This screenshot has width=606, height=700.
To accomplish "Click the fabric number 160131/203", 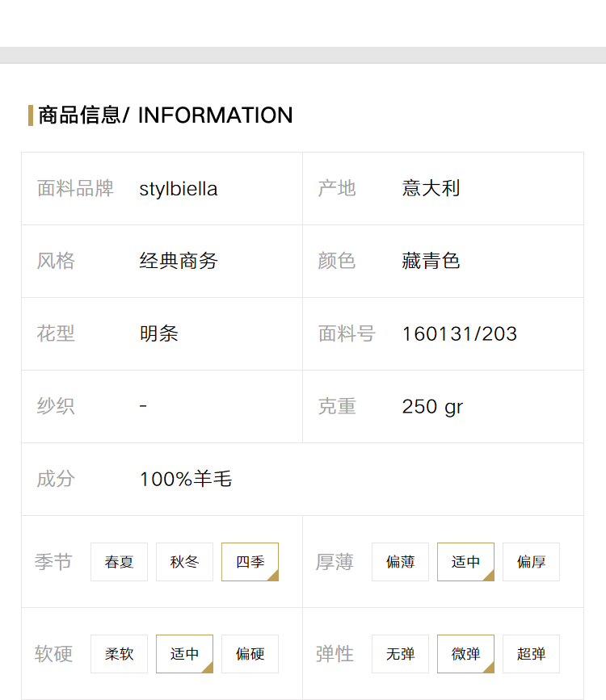I will point(460,334).
